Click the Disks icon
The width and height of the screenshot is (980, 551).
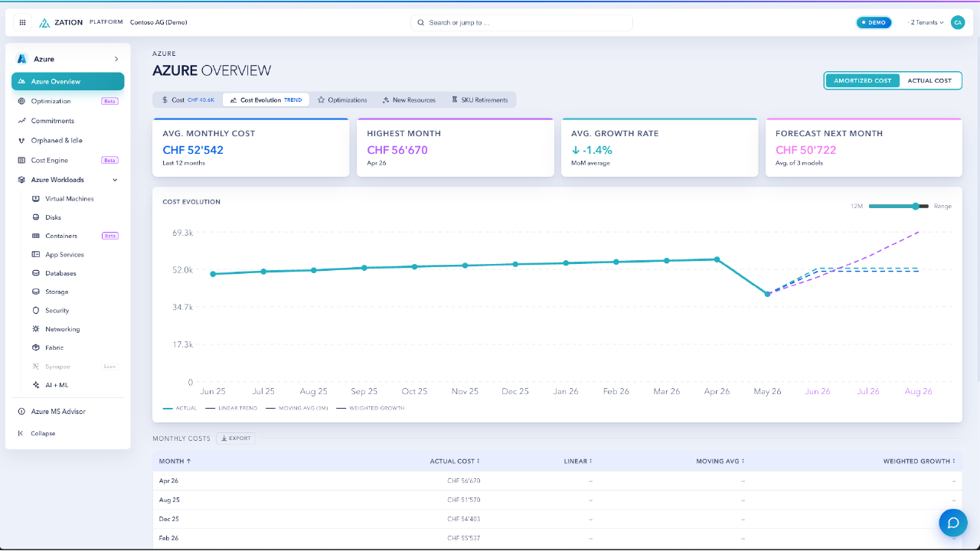[36, 217]
